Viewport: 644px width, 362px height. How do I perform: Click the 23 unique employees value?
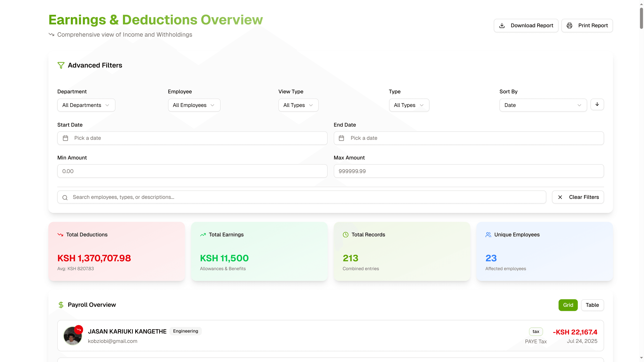tap(491, 258)
